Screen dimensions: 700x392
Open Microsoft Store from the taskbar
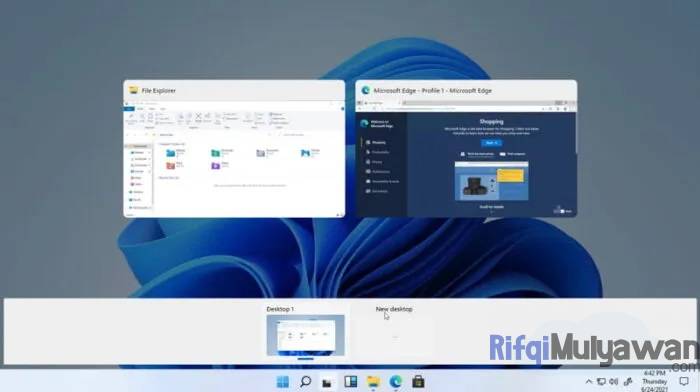[x=418, y=382]
